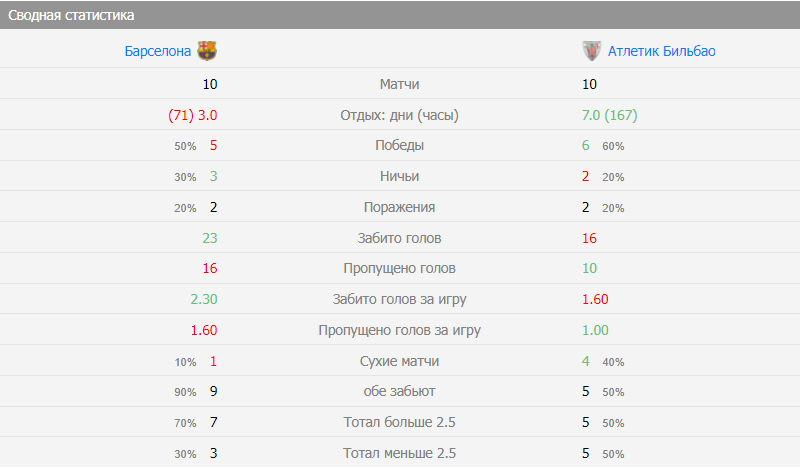Image resolution: width=800 pixels, height=468 pixels.
Task: Select the Тотал больше 2.5 label
Action: [400, 422]
